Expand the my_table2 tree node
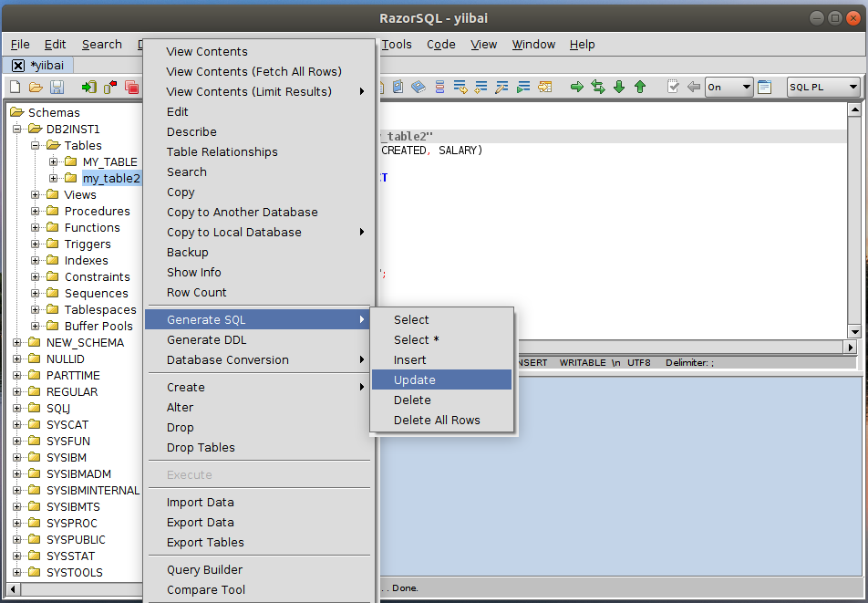The height and width of the screenshot is (603, 868). coord(53,178)
